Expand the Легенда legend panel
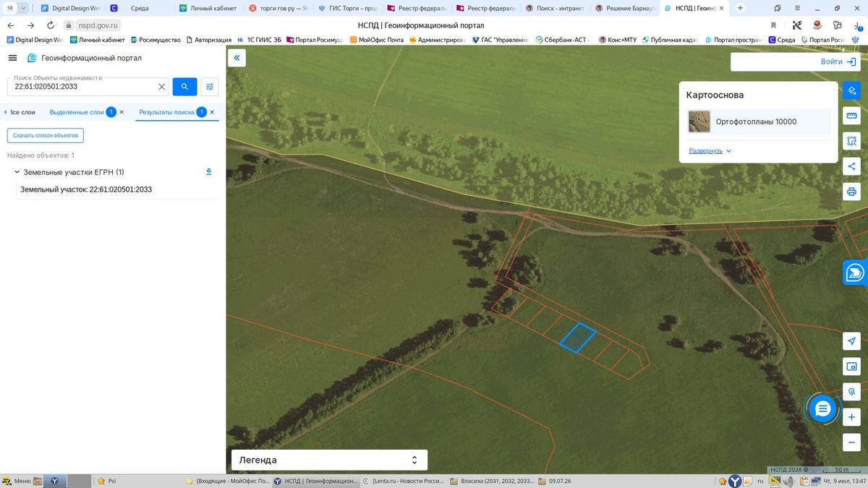 pos(329,460)
